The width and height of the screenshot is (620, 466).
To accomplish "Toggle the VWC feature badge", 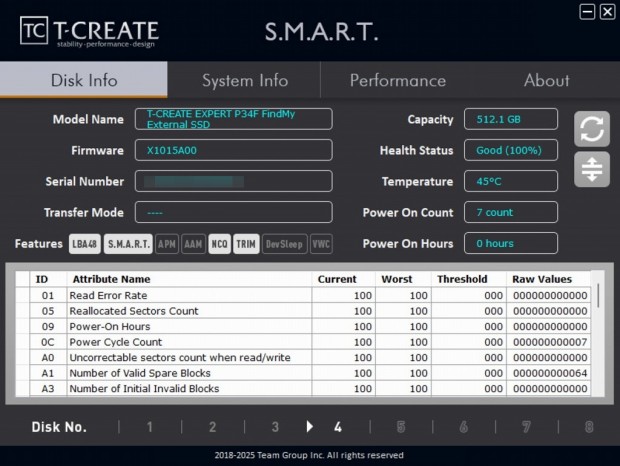I will 321,244.
